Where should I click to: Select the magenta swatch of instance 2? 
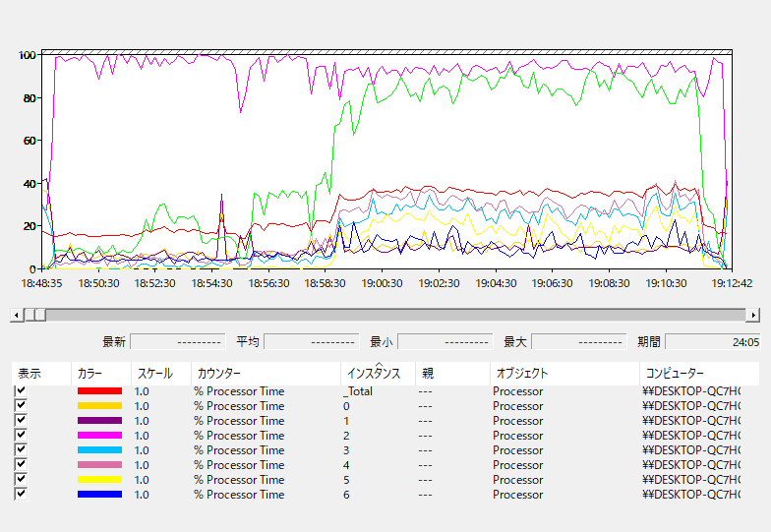click(x=99, y=436)
